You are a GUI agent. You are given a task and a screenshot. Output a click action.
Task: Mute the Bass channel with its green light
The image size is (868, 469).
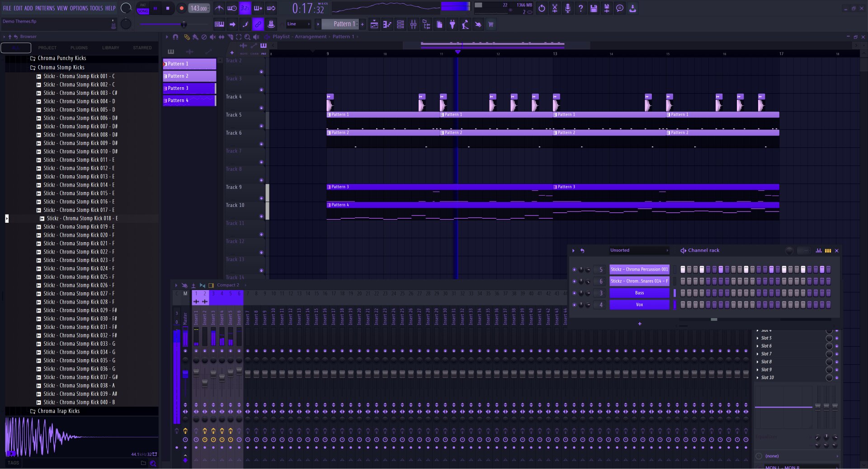click(x=574, y=293)
